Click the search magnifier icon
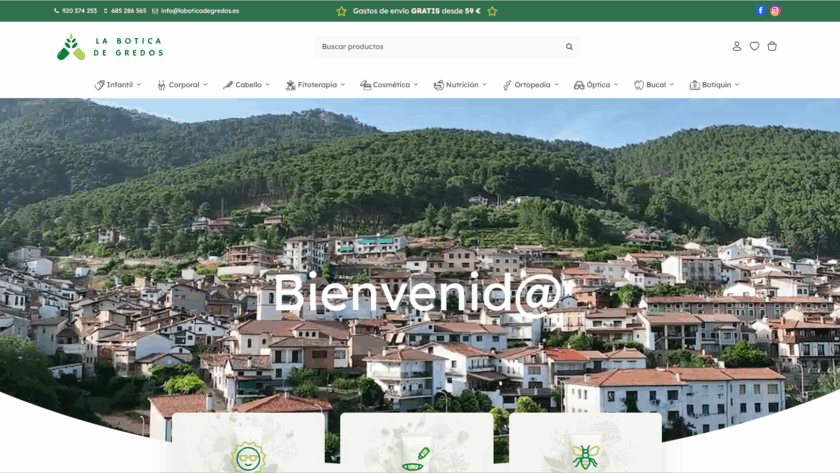 point(569,47)
